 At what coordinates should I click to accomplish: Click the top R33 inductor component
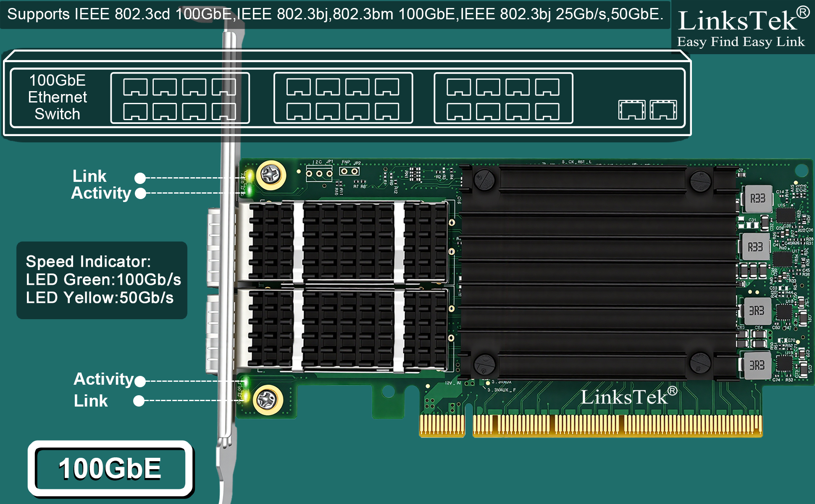tap(757, 198)
